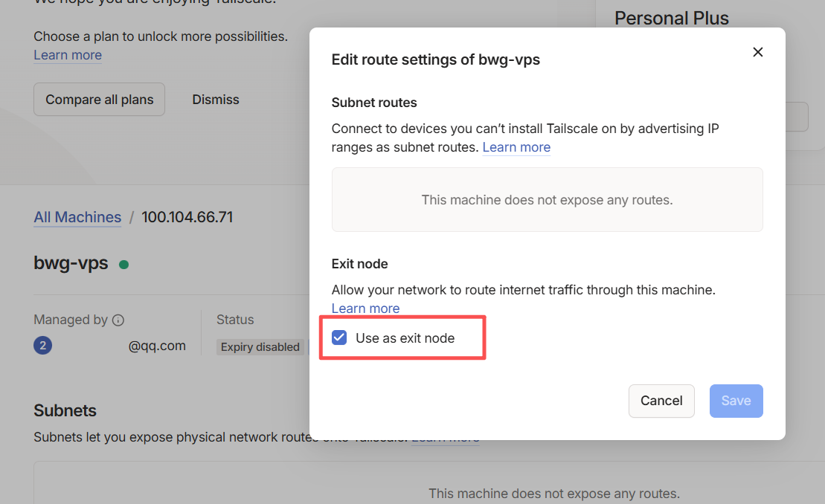This screenshot has height=504, width=825.
Task: Open Learn more link for Subnet routes
Action: [x=516, y=147]
